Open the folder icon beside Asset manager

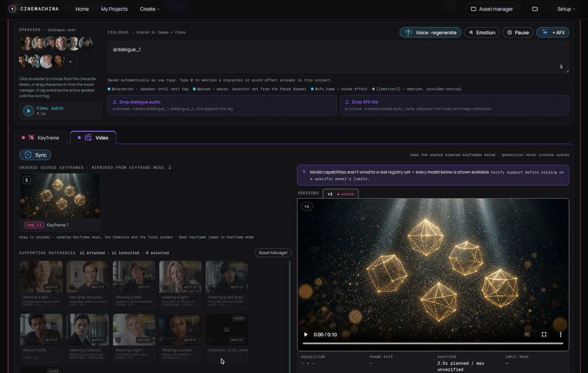coord(535,9)
